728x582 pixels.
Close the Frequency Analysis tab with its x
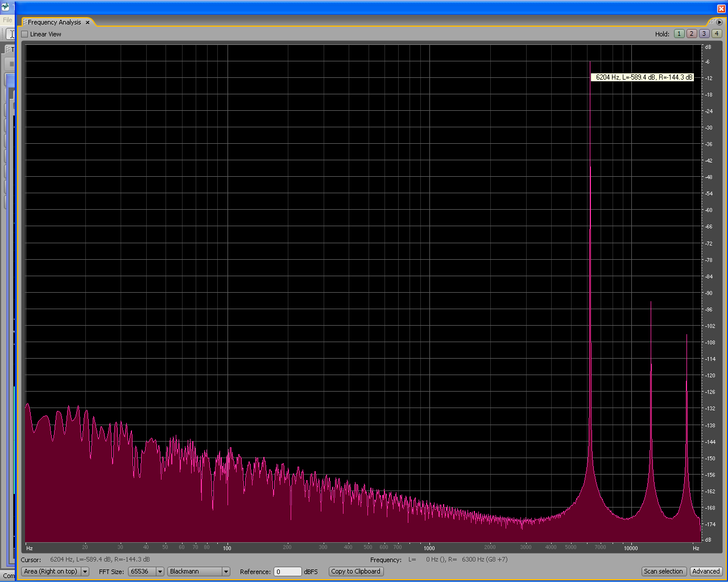click(x=88, y=23)
